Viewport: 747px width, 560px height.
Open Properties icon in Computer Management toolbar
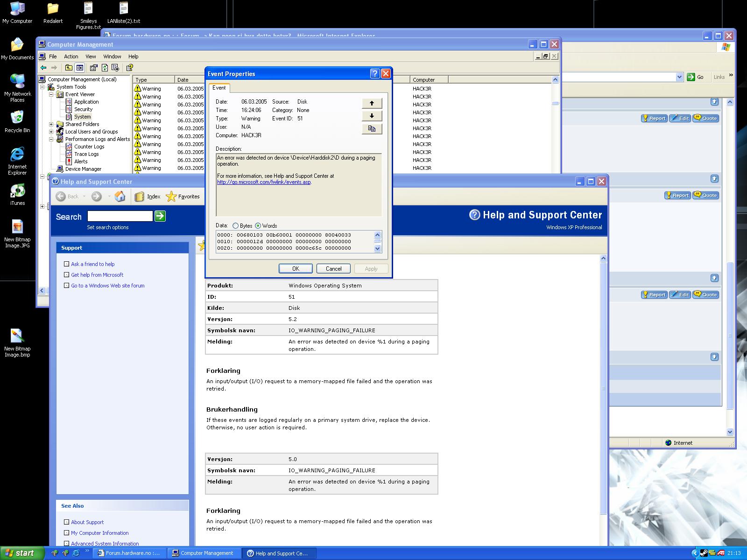pyautogui.click(x=94, y=68)
